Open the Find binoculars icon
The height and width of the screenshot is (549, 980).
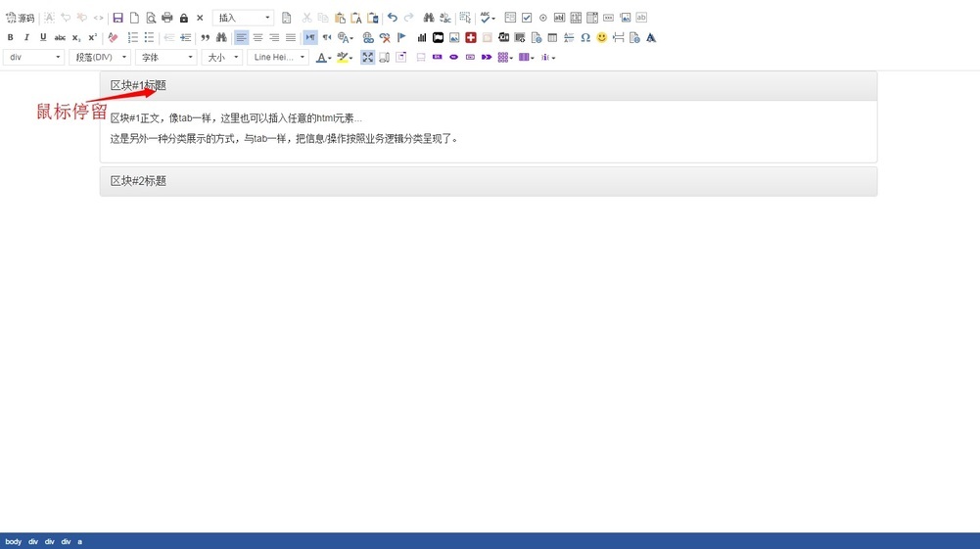tap(429, 19)
